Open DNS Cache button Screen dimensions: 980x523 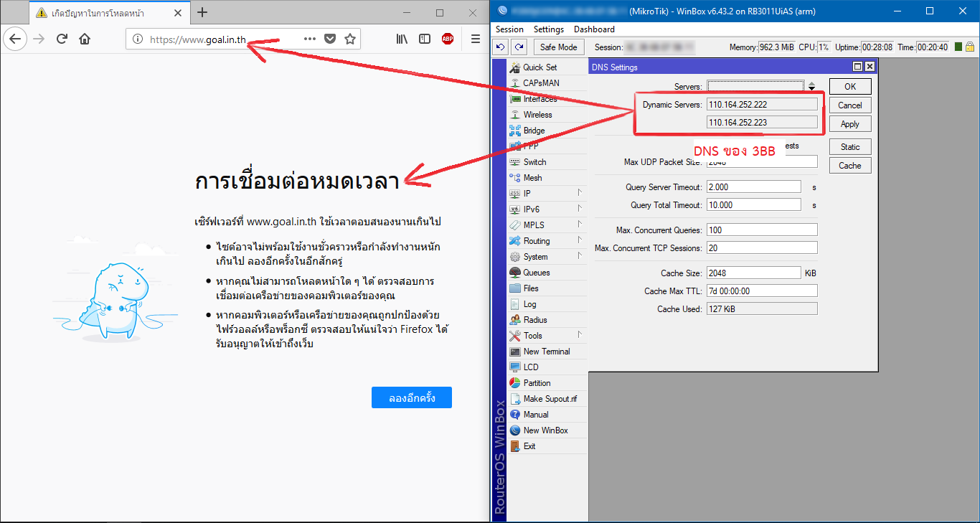click(850, 165)
